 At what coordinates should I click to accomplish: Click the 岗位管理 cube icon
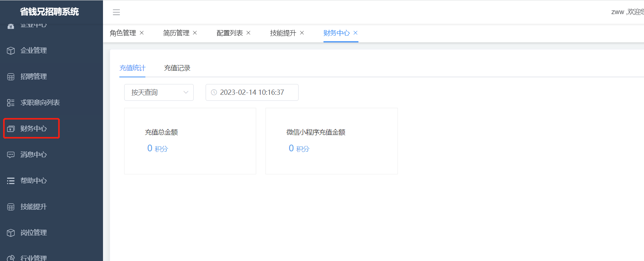[11, 233]
